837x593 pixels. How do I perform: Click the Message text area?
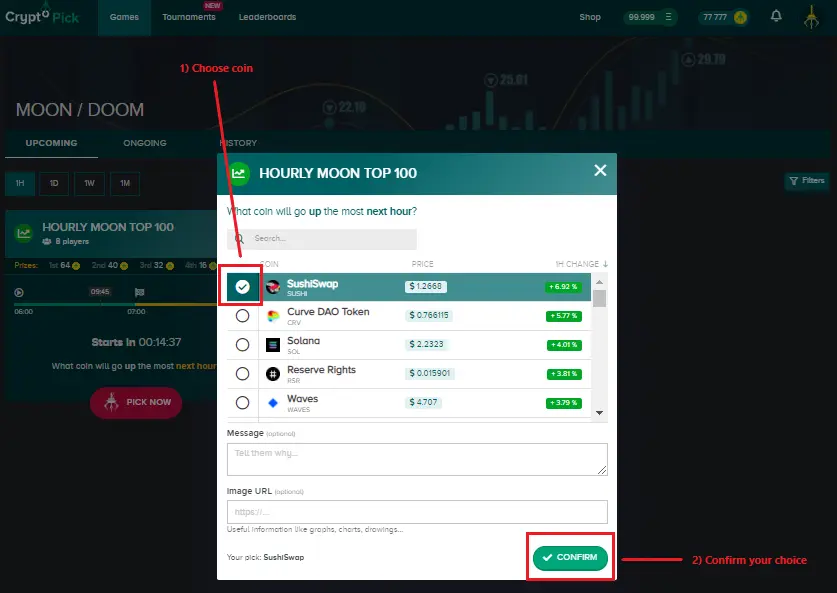click(417, 459)
